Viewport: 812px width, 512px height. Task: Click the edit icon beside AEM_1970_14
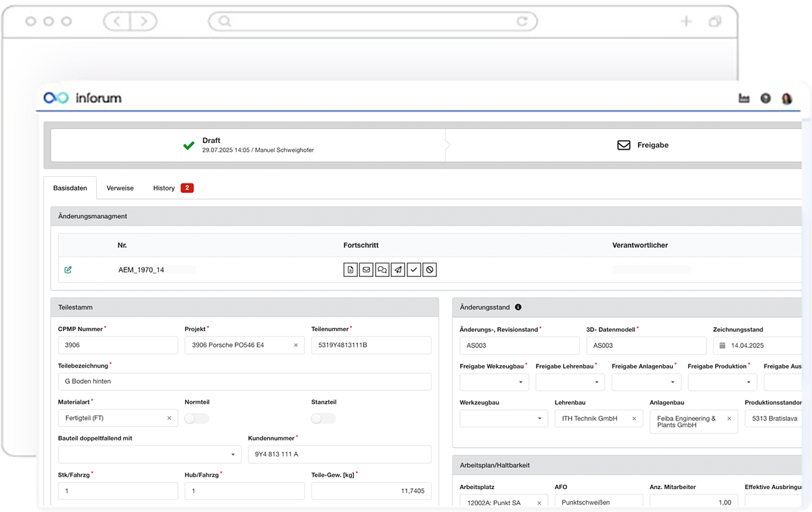point(68,270)
